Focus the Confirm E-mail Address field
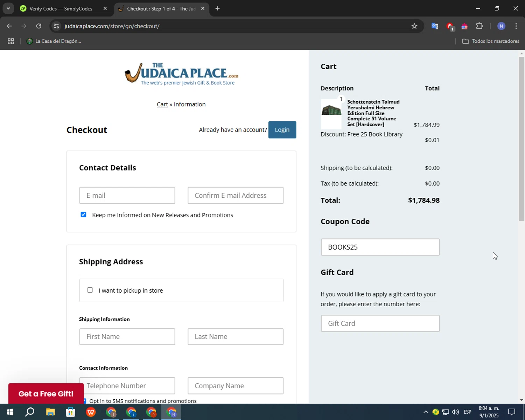This screenshot has width=525, height=420. pos(235,195)
